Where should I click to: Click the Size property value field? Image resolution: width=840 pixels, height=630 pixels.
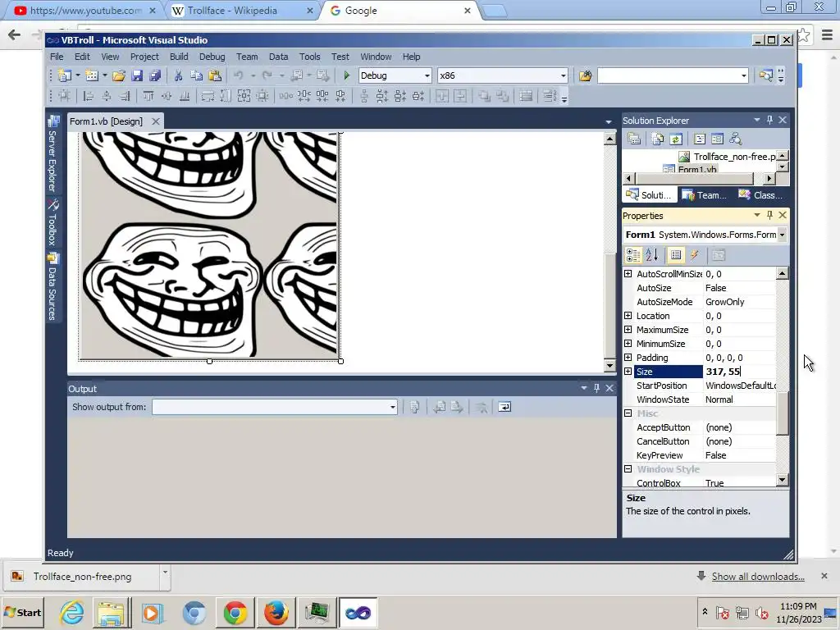tap(739, 372)
